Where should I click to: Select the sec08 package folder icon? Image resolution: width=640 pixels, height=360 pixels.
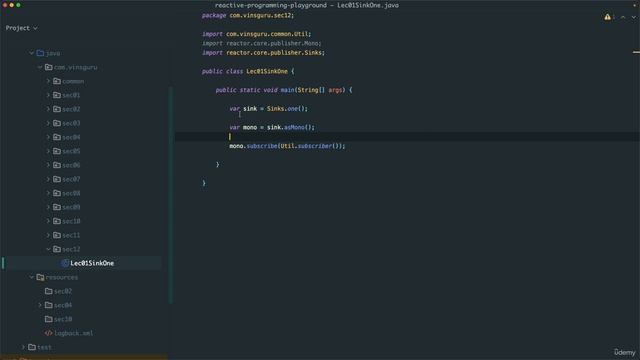[57, 193]
